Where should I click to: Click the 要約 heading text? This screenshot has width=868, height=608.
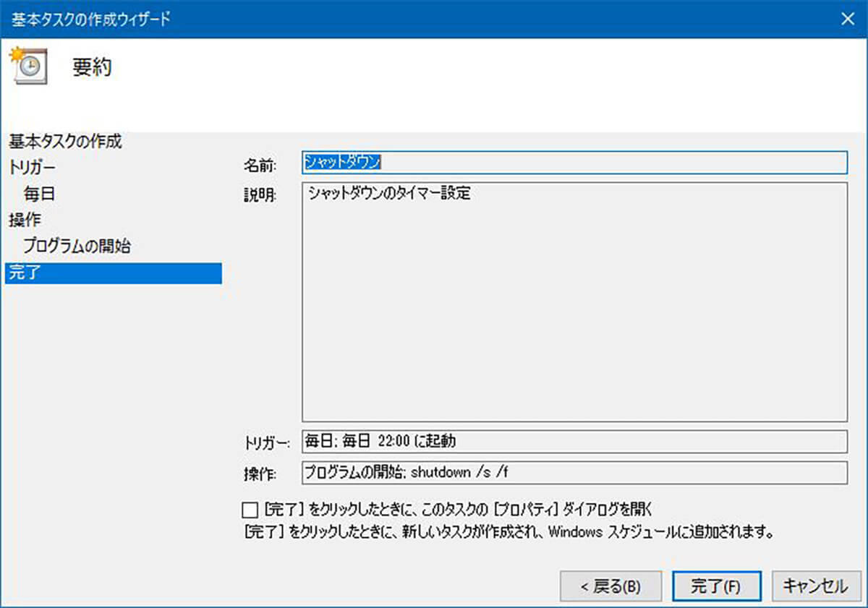[91, 68]
